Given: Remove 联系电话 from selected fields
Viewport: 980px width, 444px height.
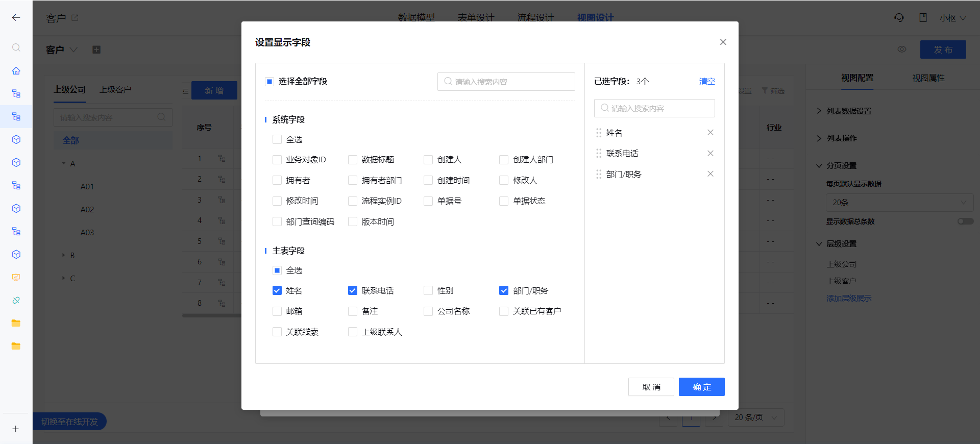Looking at the screenshot, I should pos(710,153).
